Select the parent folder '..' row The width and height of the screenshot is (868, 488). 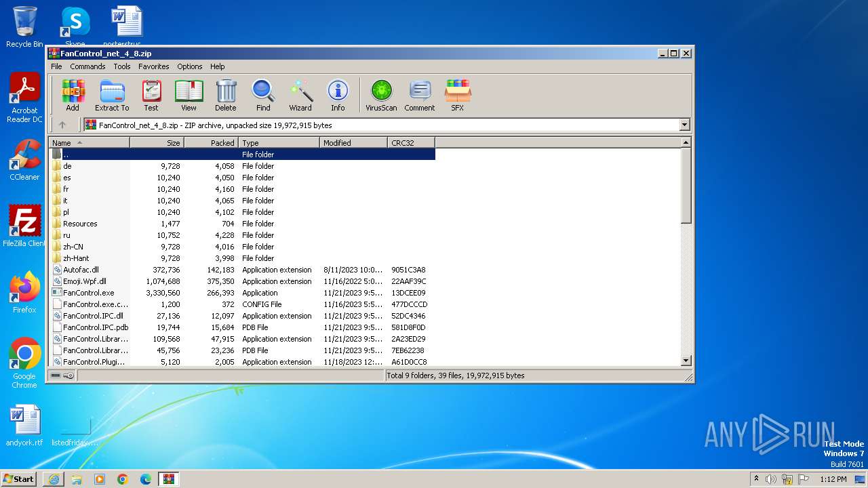tap(242, 155)
